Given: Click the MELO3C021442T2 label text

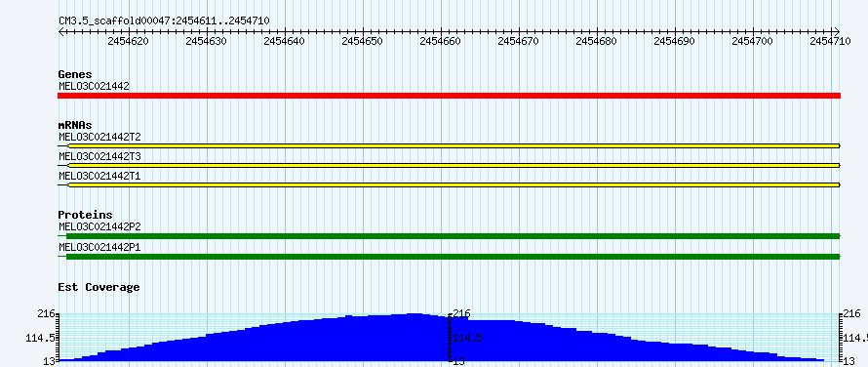Looking at the screenshot, I should (x=99, y=137).
